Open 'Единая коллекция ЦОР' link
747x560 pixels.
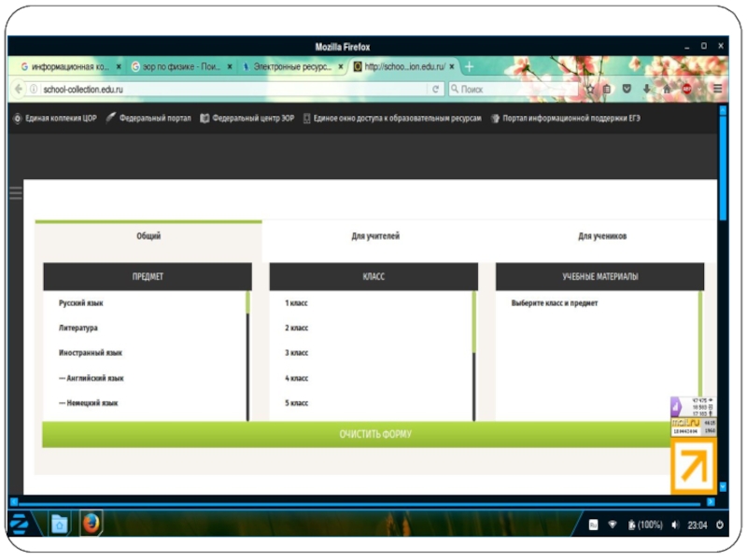tap(55, 119)
